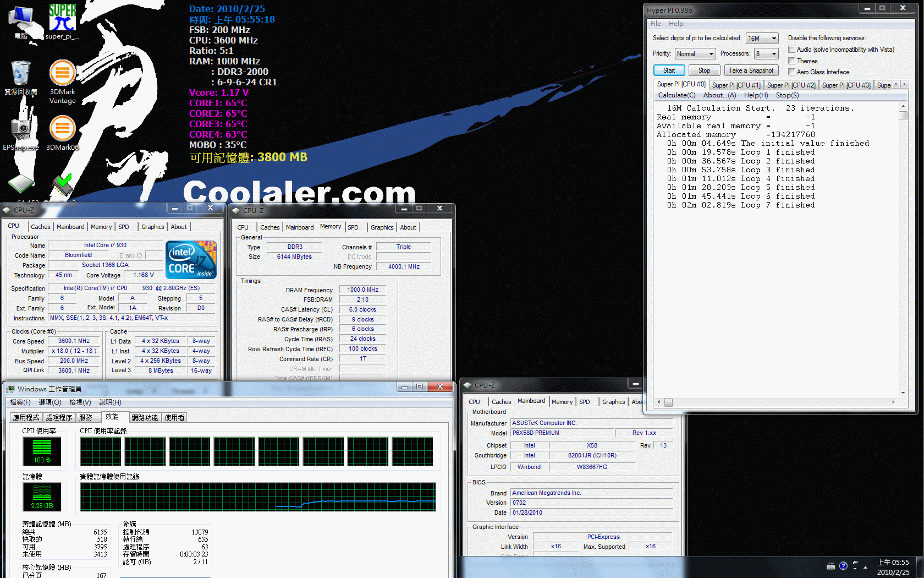924x578 pixels.
Task: Open the Caches tab in the CPU-Z CPU window
Action: (x=40, y=227)
